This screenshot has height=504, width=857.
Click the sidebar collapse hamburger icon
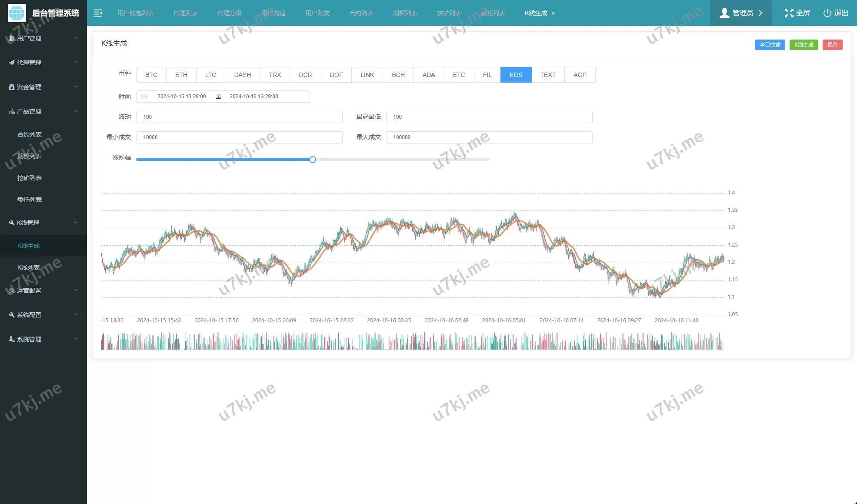[98, 13]
